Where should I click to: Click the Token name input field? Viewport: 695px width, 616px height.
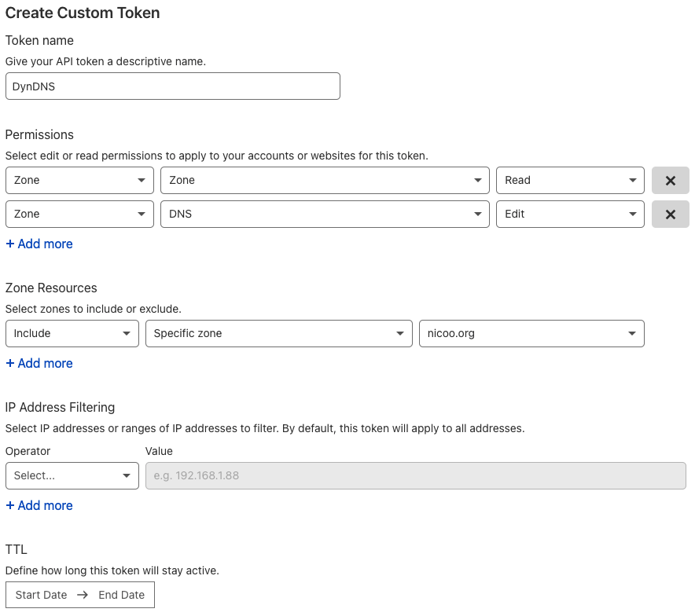172,86
